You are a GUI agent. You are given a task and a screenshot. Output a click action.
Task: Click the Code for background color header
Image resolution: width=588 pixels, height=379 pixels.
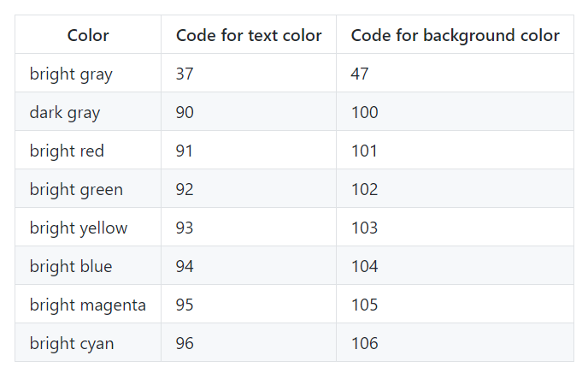pyautogui.click(x=455, y=35)
